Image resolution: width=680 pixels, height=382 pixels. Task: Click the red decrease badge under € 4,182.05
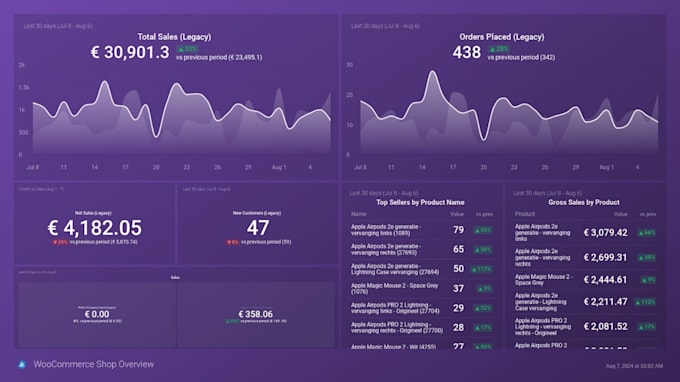coord(60,242)
